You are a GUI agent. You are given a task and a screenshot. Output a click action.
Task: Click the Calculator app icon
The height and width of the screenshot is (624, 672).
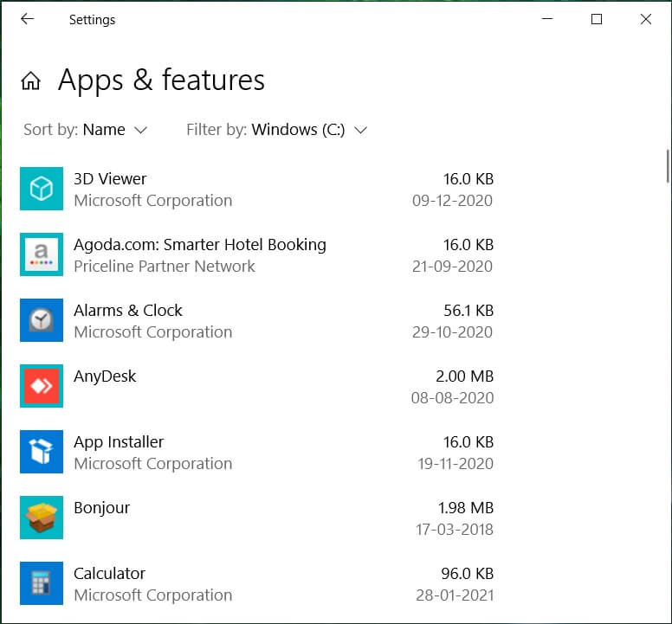coord(42,583)
